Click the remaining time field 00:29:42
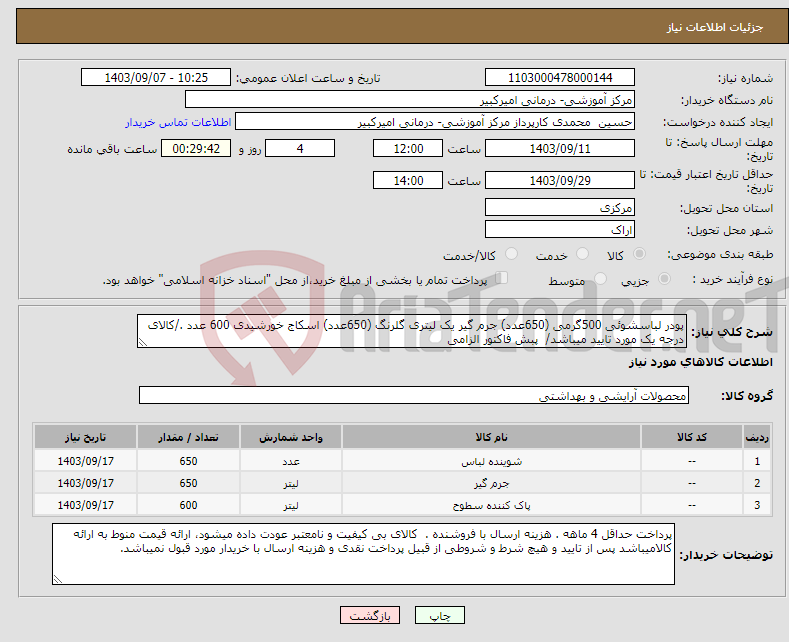The width and height of the screenshot is (789, 642). click(x=196, y=148)
